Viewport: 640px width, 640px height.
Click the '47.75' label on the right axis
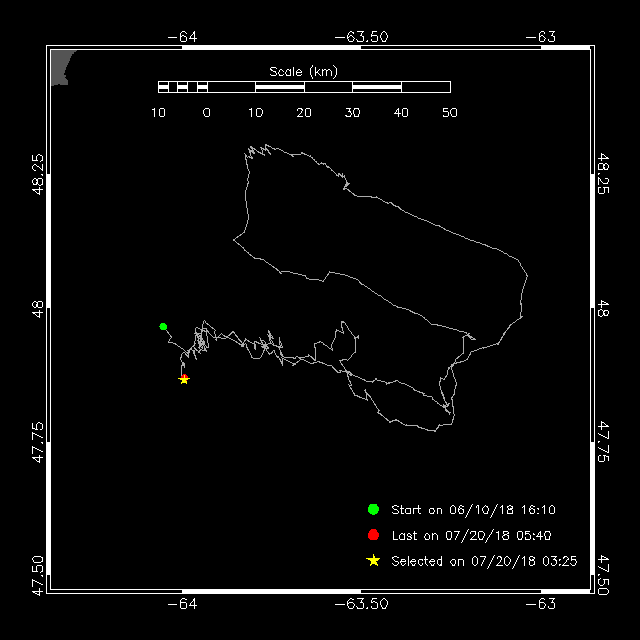[x=603, y=442]
